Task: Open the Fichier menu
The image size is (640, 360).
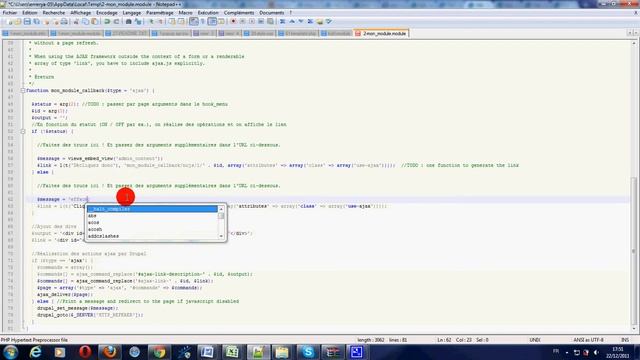Action: tap(10, 13)
